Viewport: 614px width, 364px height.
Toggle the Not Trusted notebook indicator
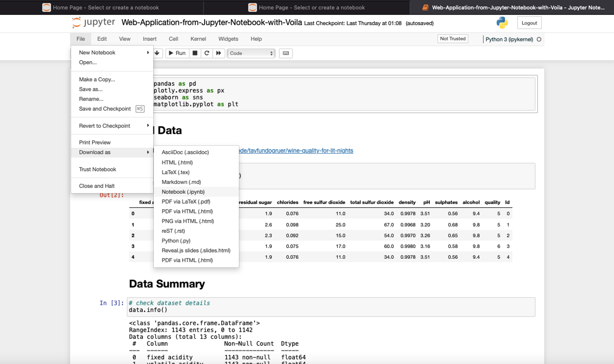tap(453, 39)
